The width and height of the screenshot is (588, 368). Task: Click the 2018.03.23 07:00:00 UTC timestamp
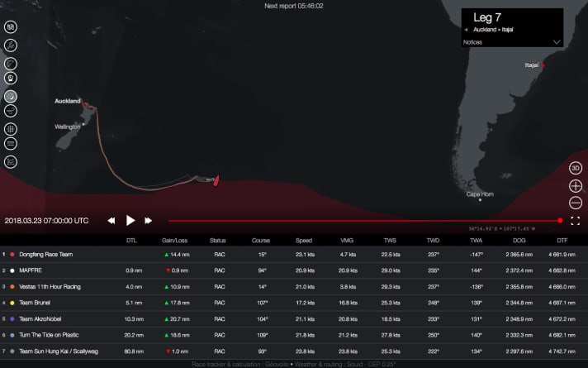point(46,221)
